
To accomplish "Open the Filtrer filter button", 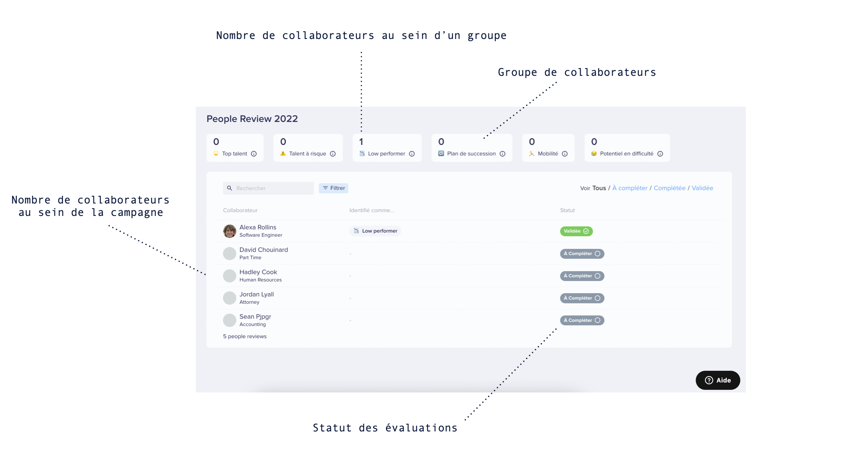I will 333,188.
